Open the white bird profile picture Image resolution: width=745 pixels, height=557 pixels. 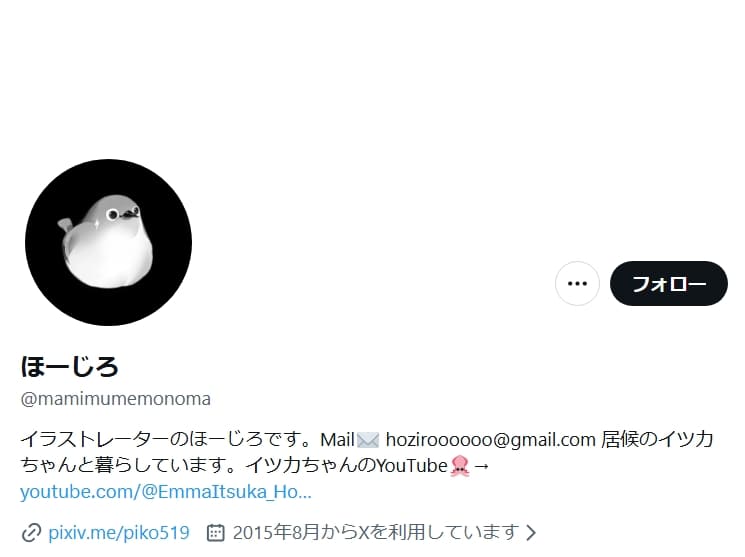coord(108,242)
